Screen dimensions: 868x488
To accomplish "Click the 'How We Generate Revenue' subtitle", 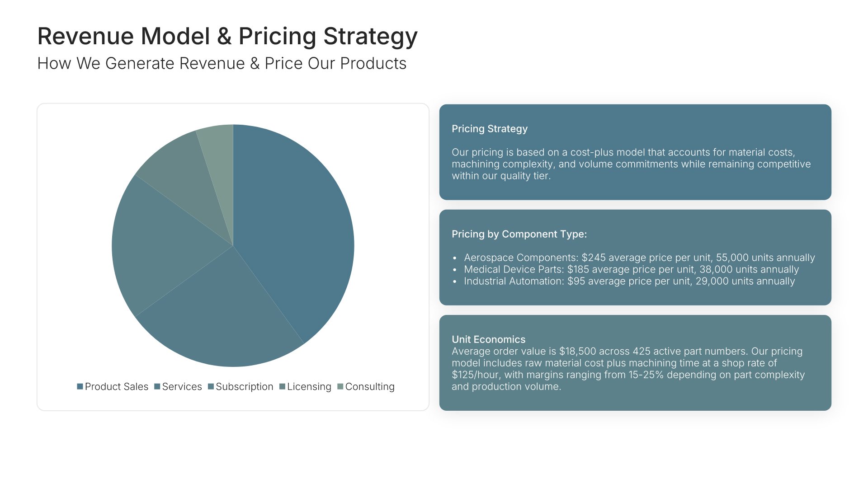I will click(x=222, y=64).
